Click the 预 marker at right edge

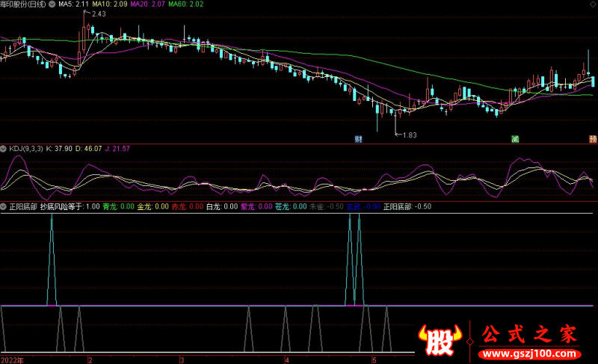(x=593, y=139)
